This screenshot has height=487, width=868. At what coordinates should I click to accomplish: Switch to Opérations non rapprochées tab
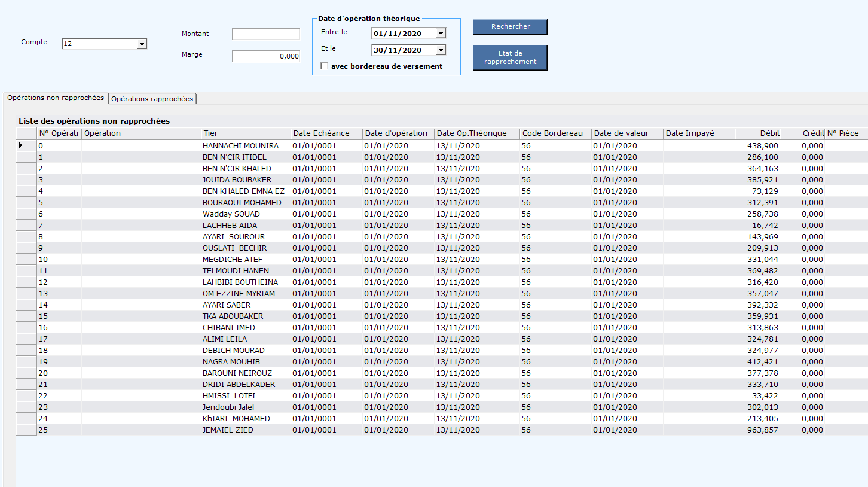pyautogui.click(x=56, y=98)
